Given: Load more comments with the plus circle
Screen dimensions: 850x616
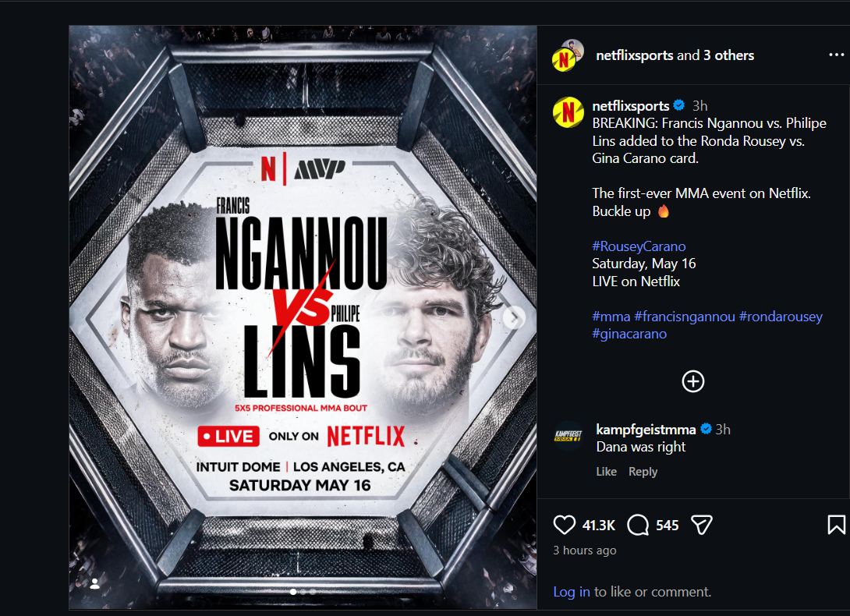Looking at the screenshot, I should (x=692, y=381).
